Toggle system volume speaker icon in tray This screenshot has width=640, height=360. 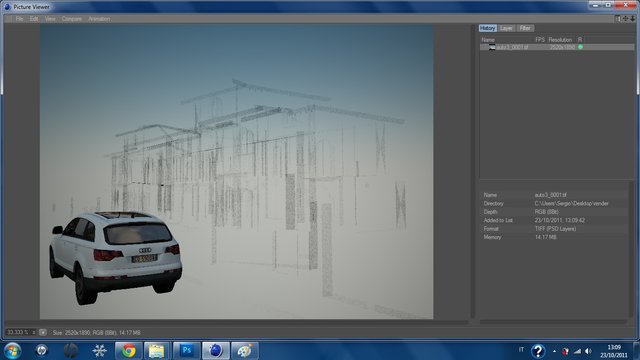pyautogui.click(x=588, y=351)
